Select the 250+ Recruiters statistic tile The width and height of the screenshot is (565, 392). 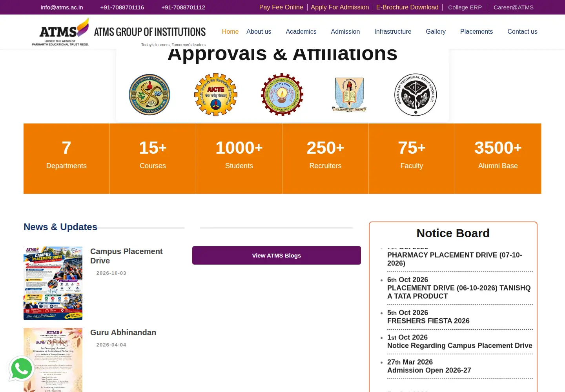[325, 159]
